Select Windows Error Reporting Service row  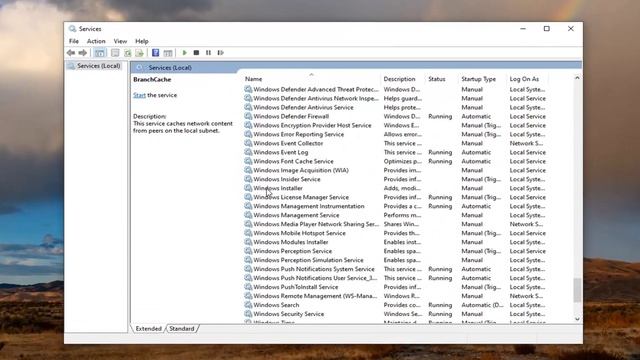pyautogui.click(x=395, y=134)
